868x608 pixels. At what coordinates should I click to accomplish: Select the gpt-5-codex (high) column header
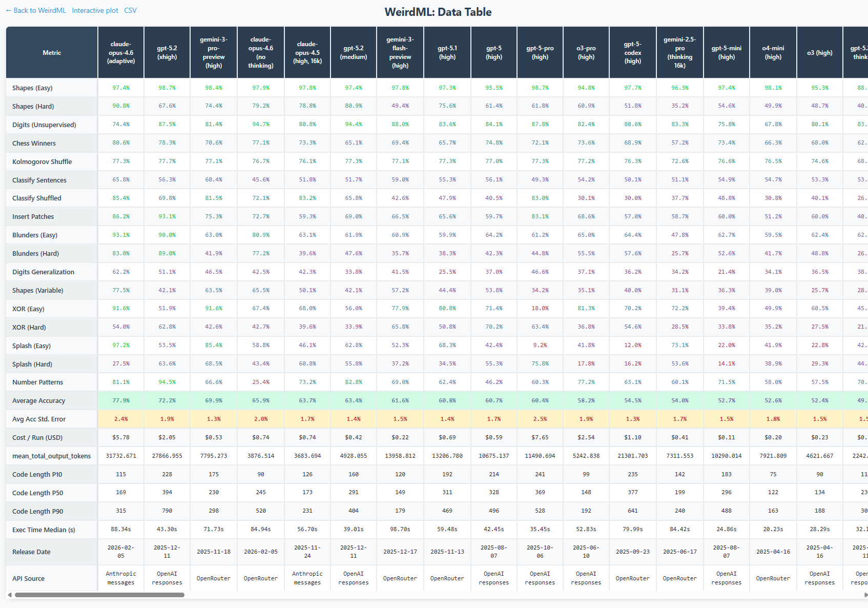click(x=632, y=52)
